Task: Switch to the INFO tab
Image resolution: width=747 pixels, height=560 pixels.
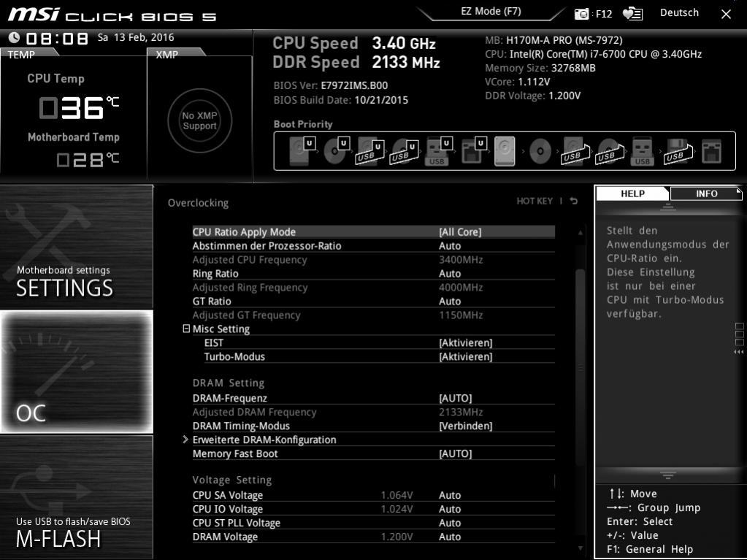Action: (706, 193)
